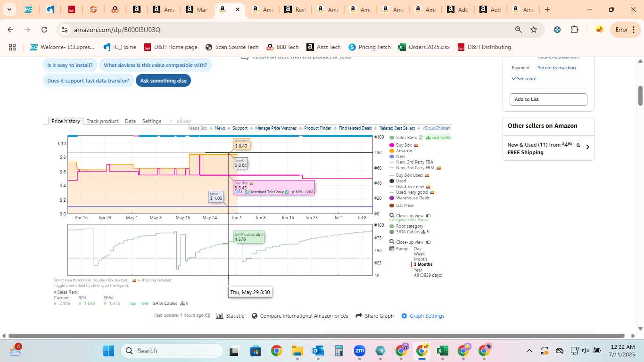Image resolution: width=644 pixels, height=362 pixels.
Task: Switch to Track product tab
Action: pos(102,121)
